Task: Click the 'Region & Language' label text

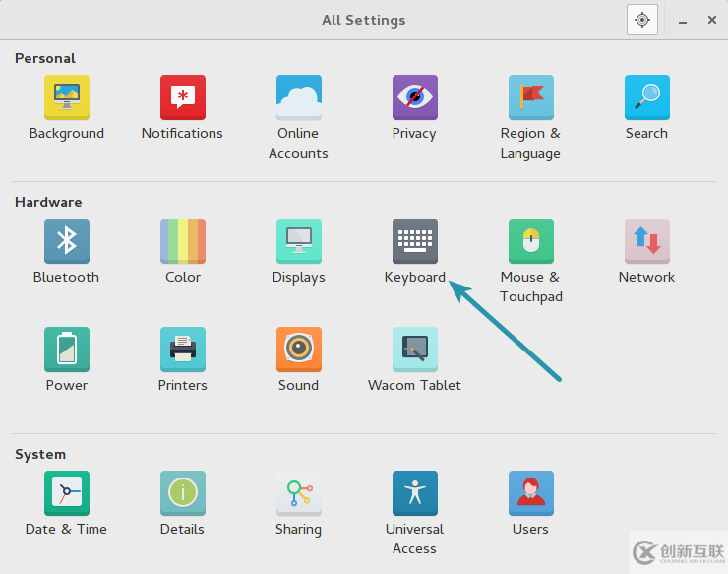Action: point(530,144)
